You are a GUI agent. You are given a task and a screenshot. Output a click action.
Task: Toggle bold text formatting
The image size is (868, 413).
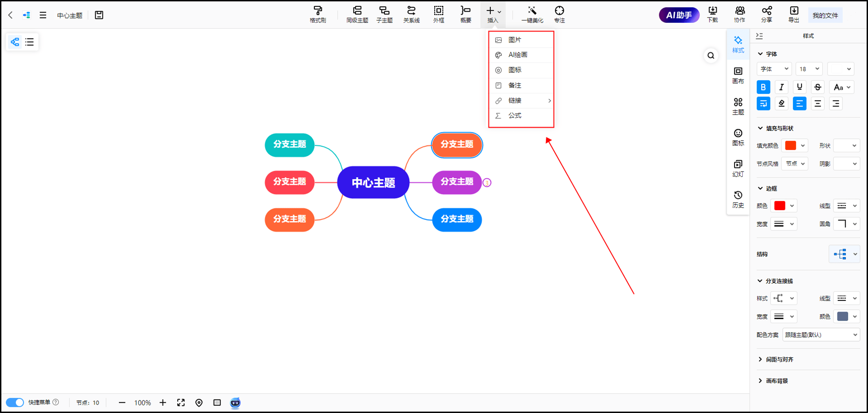(763, 87)
